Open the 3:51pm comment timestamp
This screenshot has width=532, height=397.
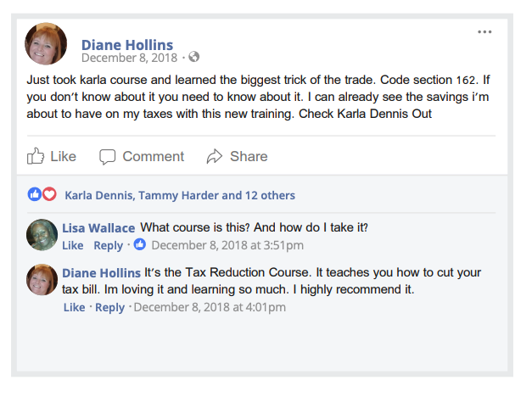227,246
